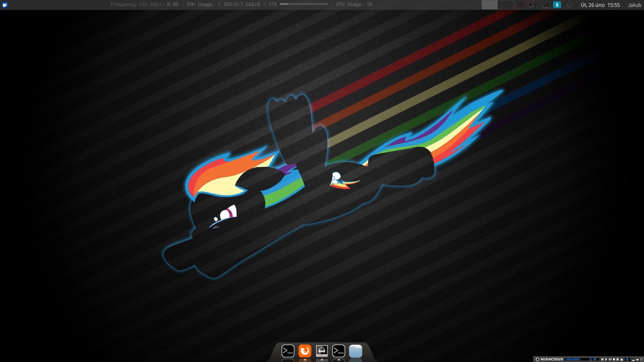
Task: Click the Audacious seek position bar
Action: coord(627,359)
